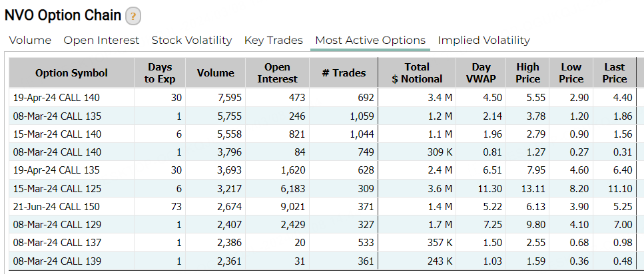Click low price value 8.20

(x=580, y=189)
